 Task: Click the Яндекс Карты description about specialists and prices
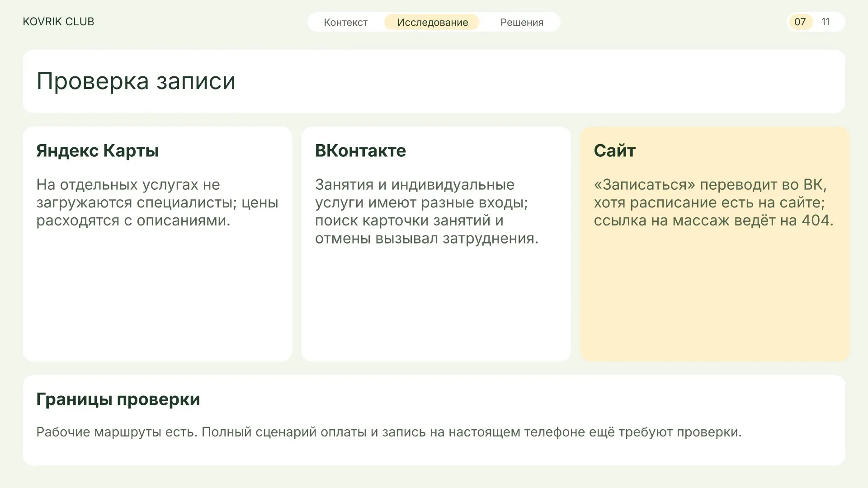click(x=157, y=202)
